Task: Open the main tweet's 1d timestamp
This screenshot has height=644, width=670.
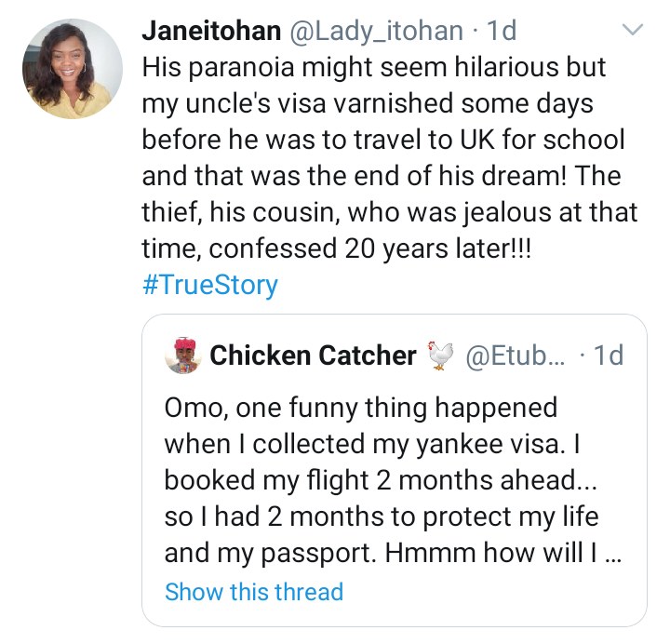Action: coord(502,31)
